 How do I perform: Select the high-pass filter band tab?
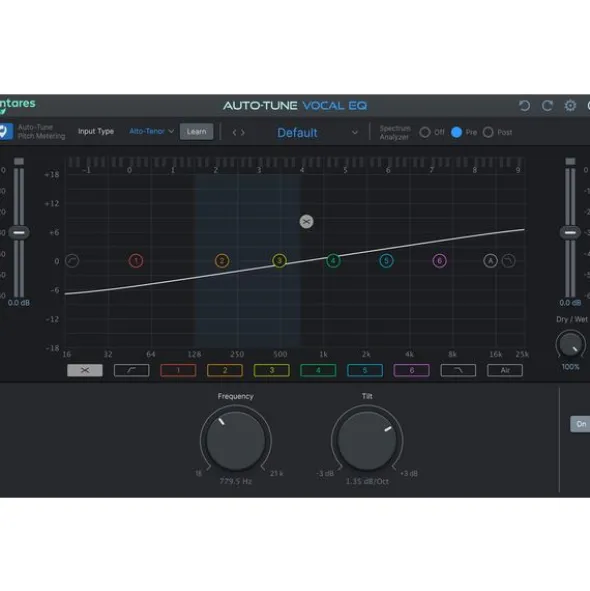point(132,371)
